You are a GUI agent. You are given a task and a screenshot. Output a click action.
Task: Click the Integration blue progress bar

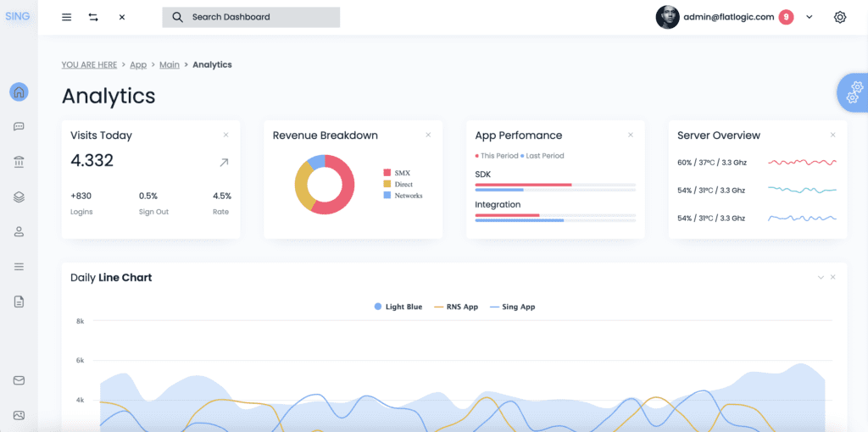point(520,220)
